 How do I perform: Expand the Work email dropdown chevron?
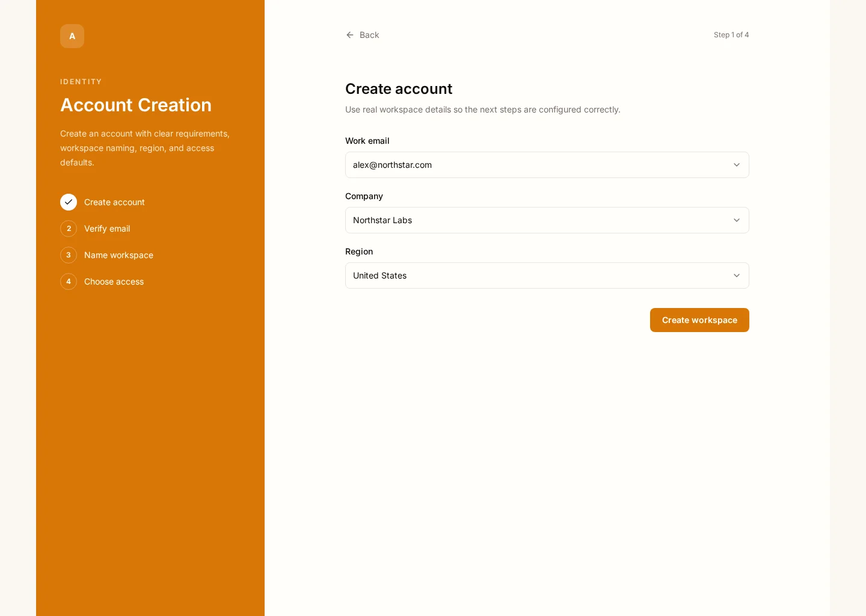(737, 165)
